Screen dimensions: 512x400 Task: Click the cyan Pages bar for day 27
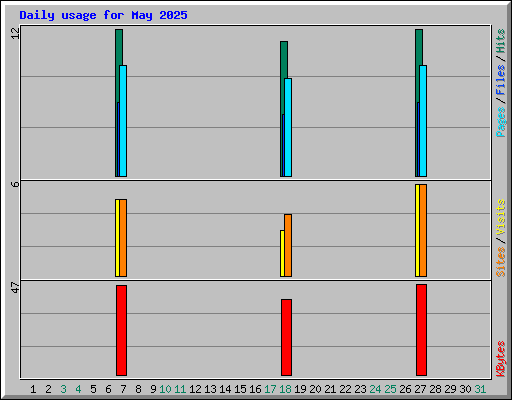tap(423, 121)
